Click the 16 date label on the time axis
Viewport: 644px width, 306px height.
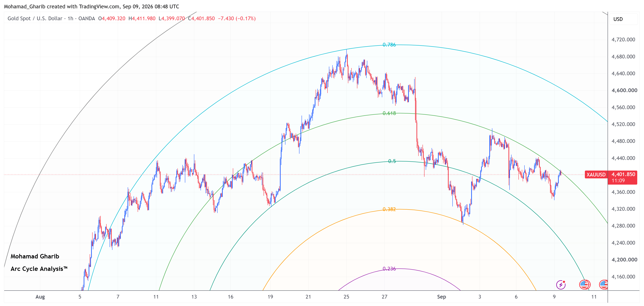pyautogui.click(x=231, y=297)
